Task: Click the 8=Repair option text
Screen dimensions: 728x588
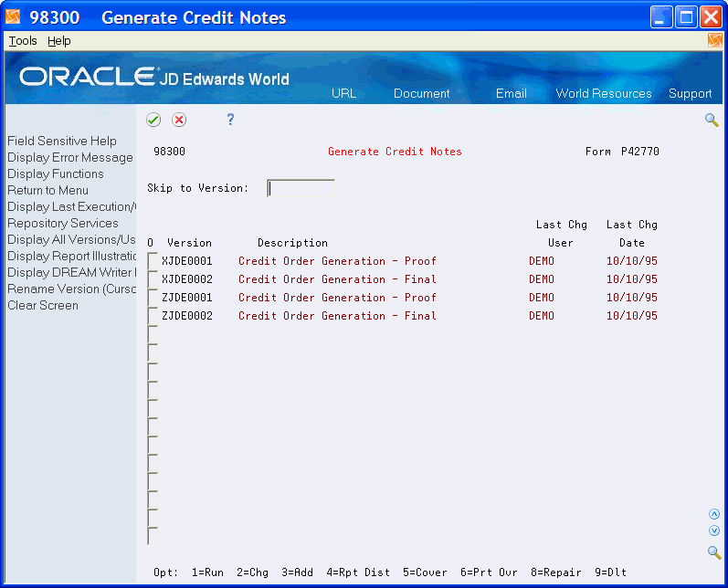Action: pos(556,572)
